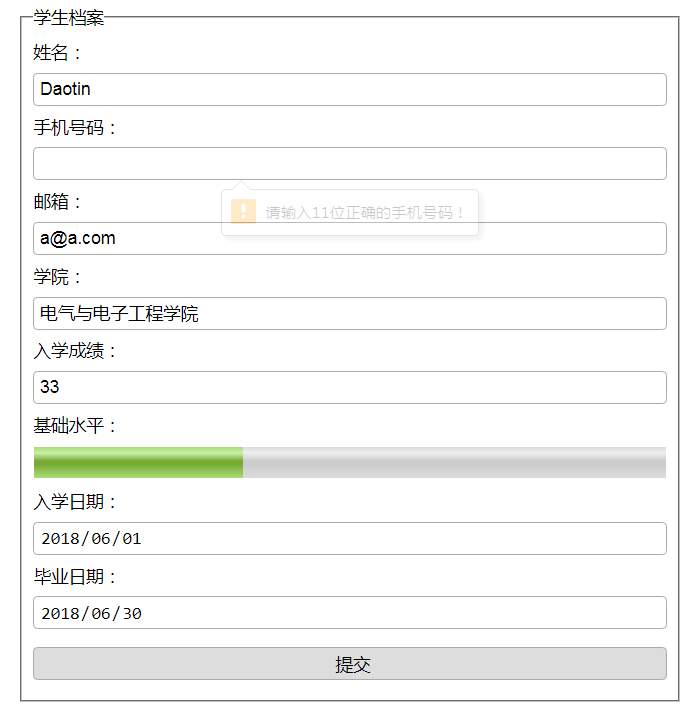Click the 邮箱 field containing a@a.com
This screenshot has width=697, height=718.
tap(349, 239)
